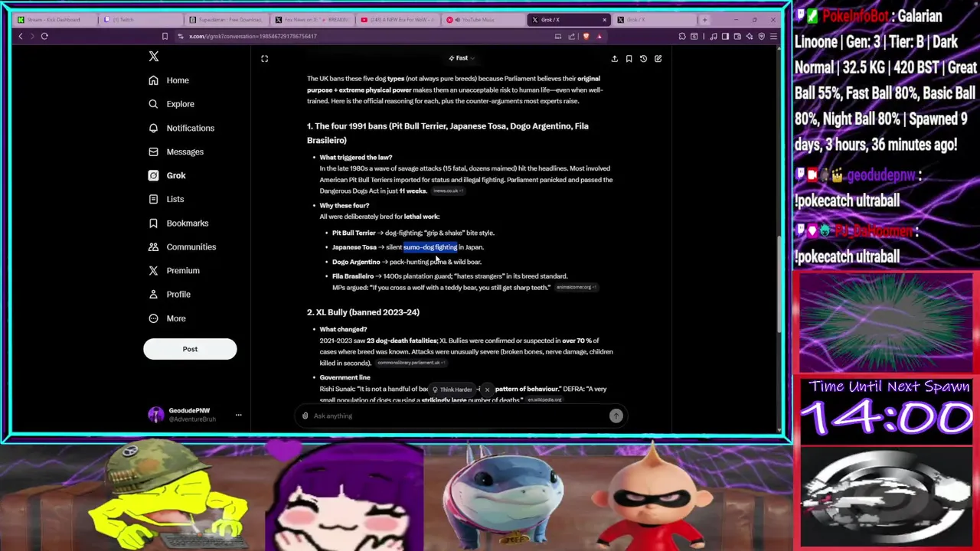Image resolution: width=980 pixels, height=551 pixels.
Task: Click the Post button
Action: coord(190,349)
